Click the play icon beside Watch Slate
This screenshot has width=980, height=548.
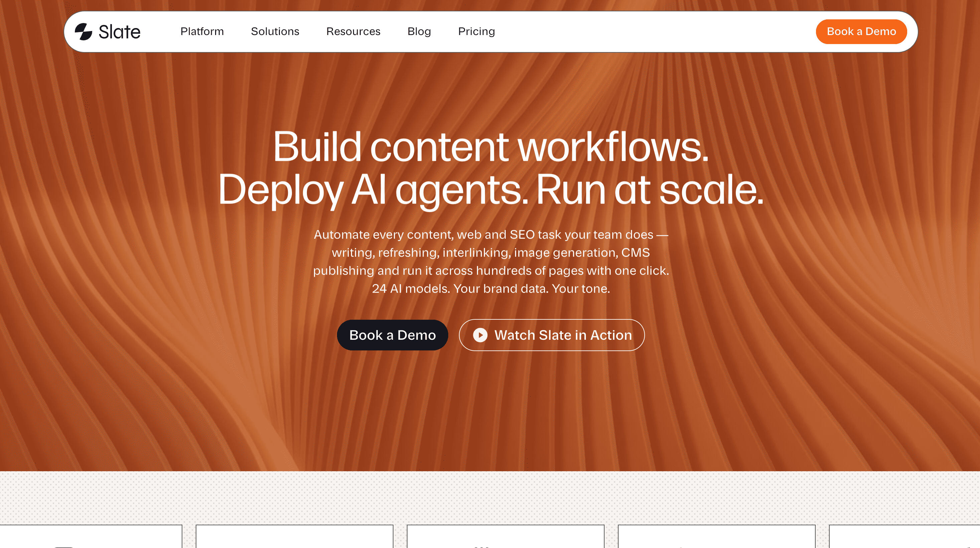[x=480, y=335]
